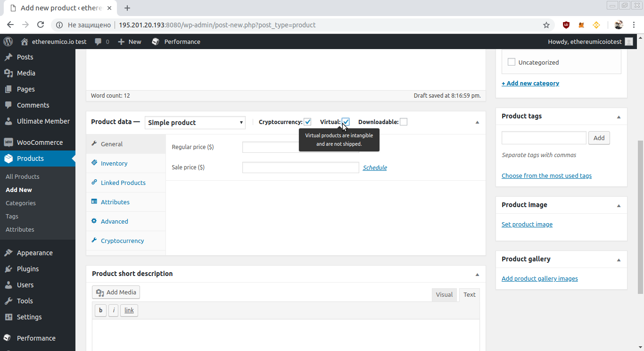Image resolution: width=644 pixels, height=351 pixels.
Task: Click the Set product image link
Action: (527, 225)
